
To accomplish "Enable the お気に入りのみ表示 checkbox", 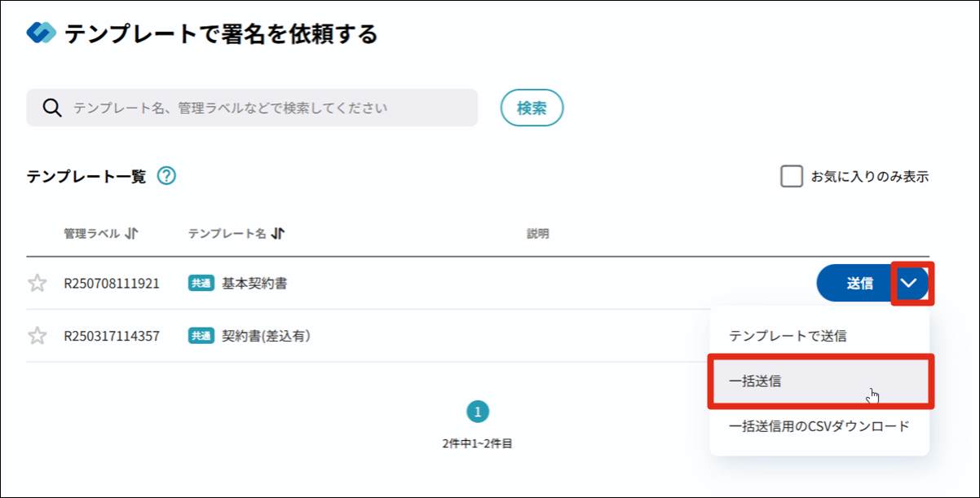I will 792,176.
